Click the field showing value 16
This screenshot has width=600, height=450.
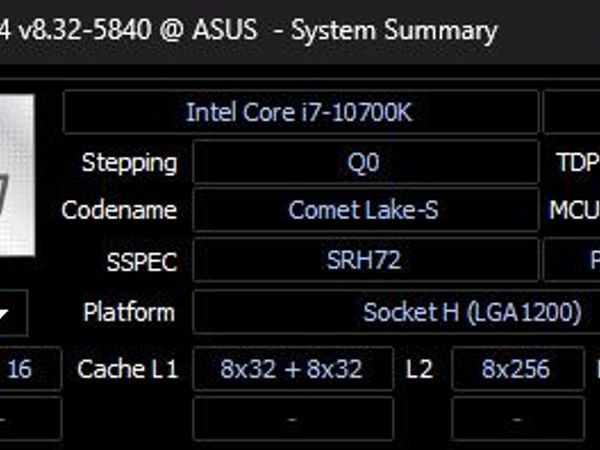point(22,370)
